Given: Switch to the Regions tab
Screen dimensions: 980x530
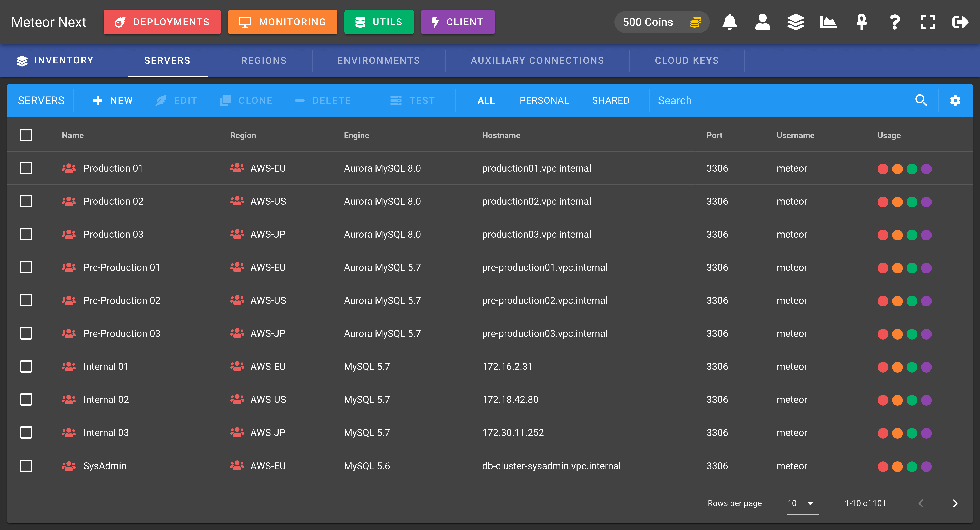Looking at the screenshot, I should tap(264, 61).
